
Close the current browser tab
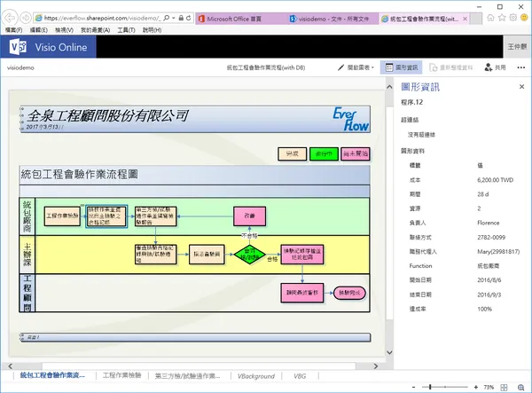(x=465, y=19)
